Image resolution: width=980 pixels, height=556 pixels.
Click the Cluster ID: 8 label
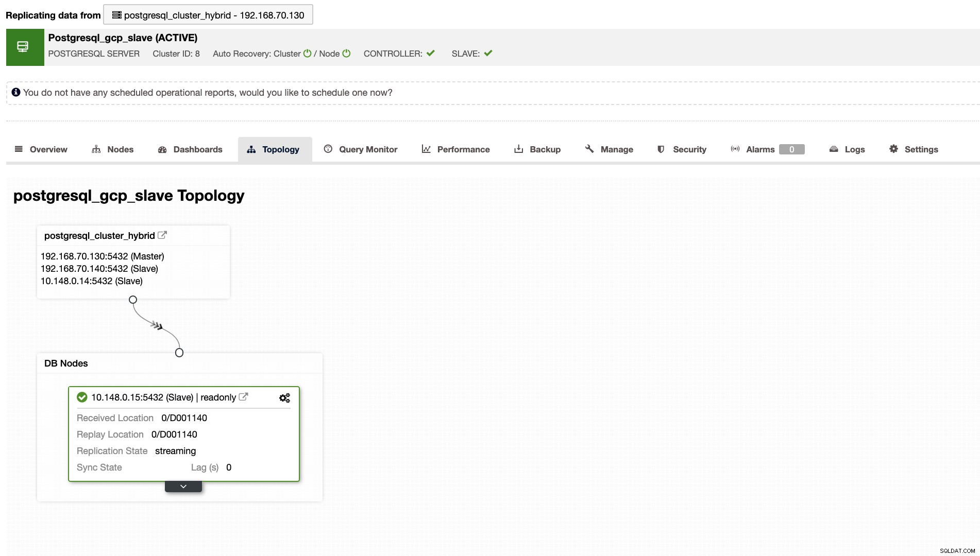pyautogui.click(x=176, y=54)
